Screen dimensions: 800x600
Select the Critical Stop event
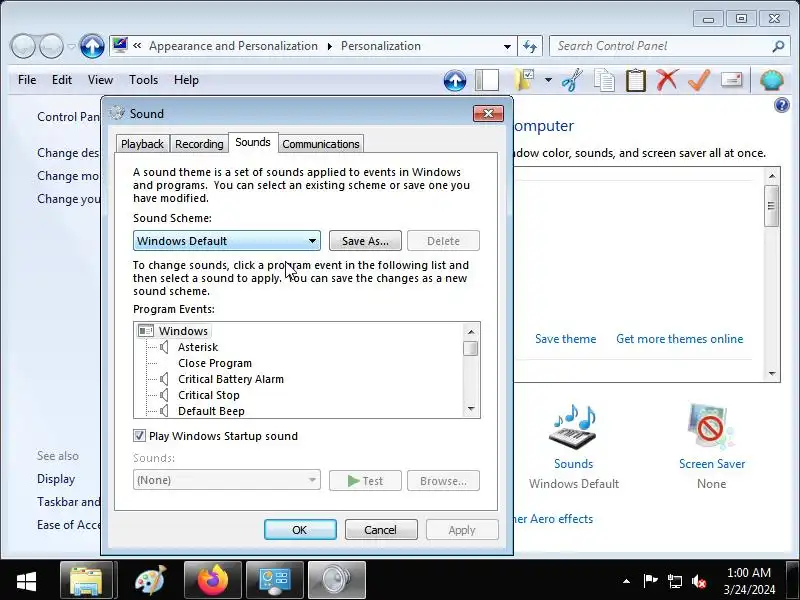209,395
